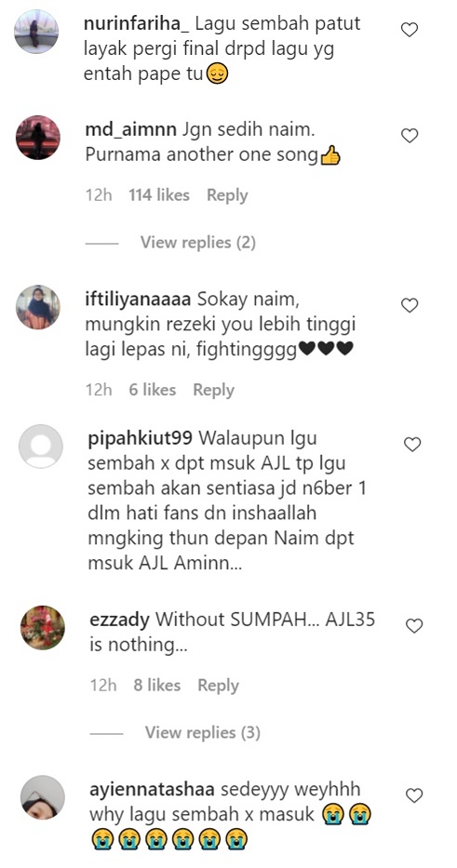The image size is (457, 868).
Task: Open ayiennatashaa's profile avatar
Action: 43,797
